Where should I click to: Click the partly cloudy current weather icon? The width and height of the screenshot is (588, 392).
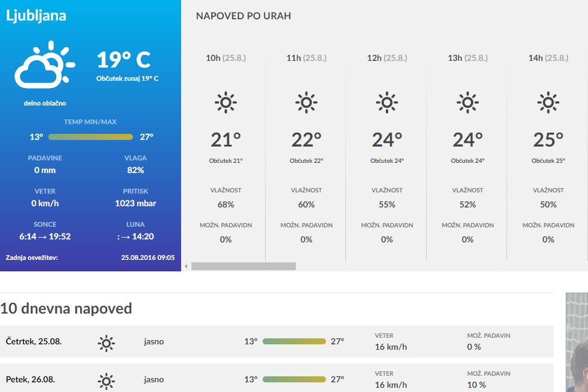45,65
